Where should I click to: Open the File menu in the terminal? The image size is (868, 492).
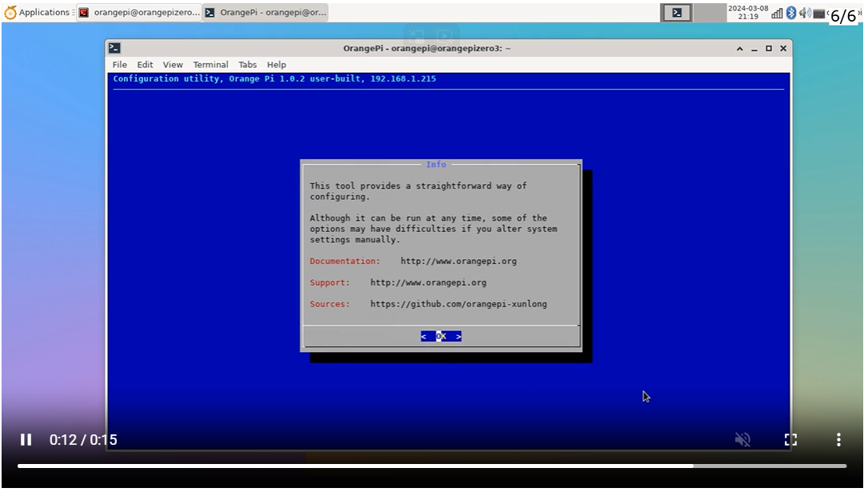click(119, 65)
